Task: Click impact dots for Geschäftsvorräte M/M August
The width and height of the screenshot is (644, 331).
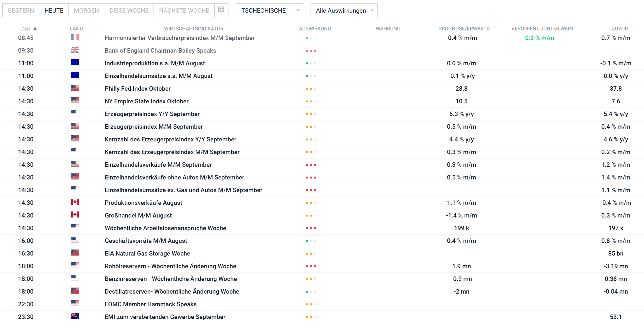Action: tap(311, 241)
